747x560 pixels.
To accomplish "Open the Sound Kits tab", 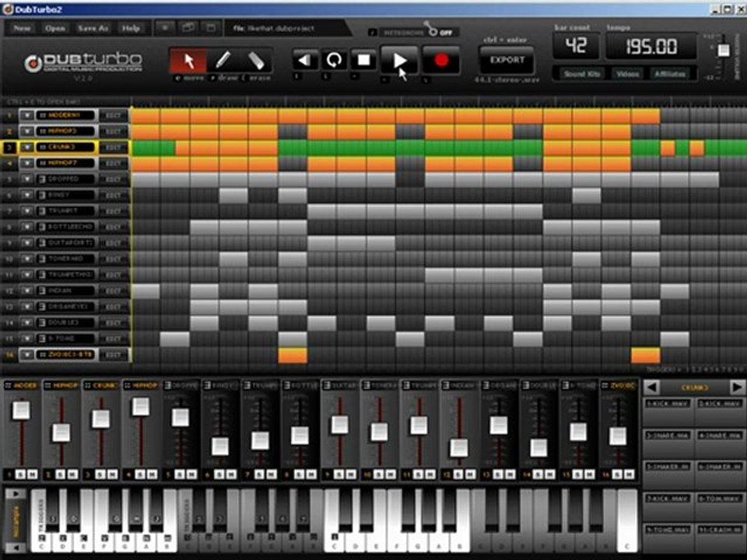I will click(x=581, y=74).
